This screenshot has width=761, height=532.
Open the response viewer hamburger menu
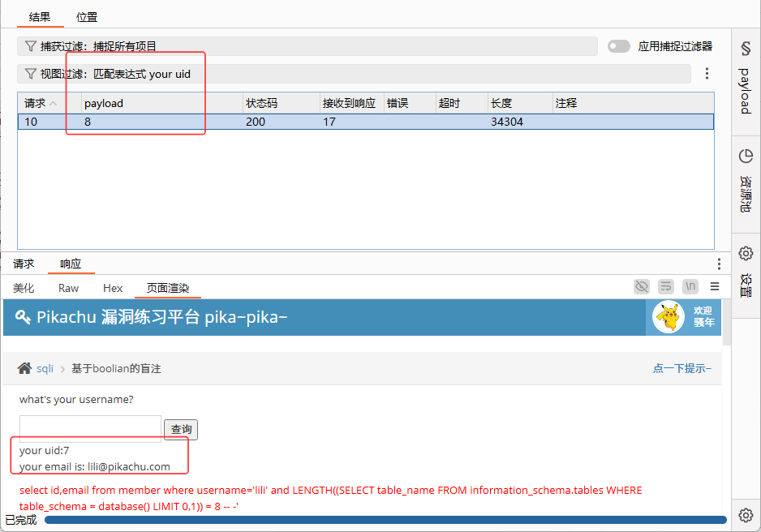(x=715, y=286)
